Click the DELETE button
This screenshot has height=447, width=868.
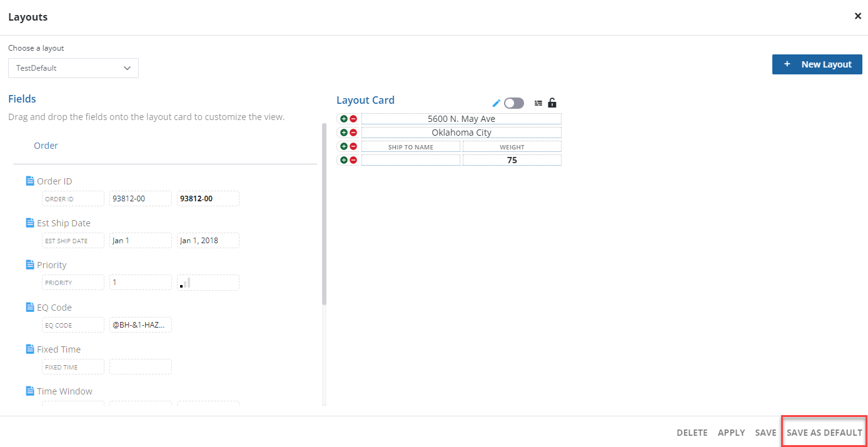coord(692,433)
